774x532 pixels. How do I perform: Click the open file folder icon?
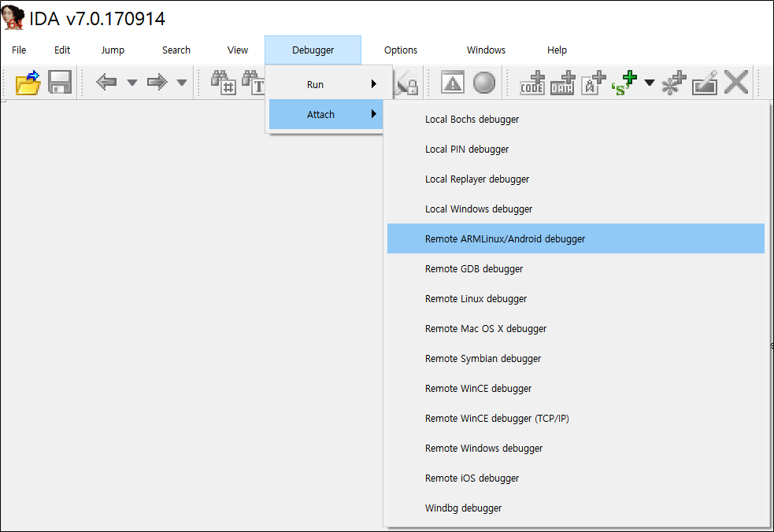point(28,83)
